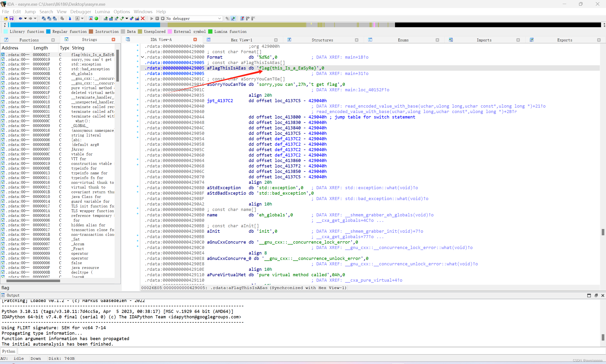The image size is (606, 364).
Task: Collapse the Format line expander chevron
Action: [x=142, y=57]
